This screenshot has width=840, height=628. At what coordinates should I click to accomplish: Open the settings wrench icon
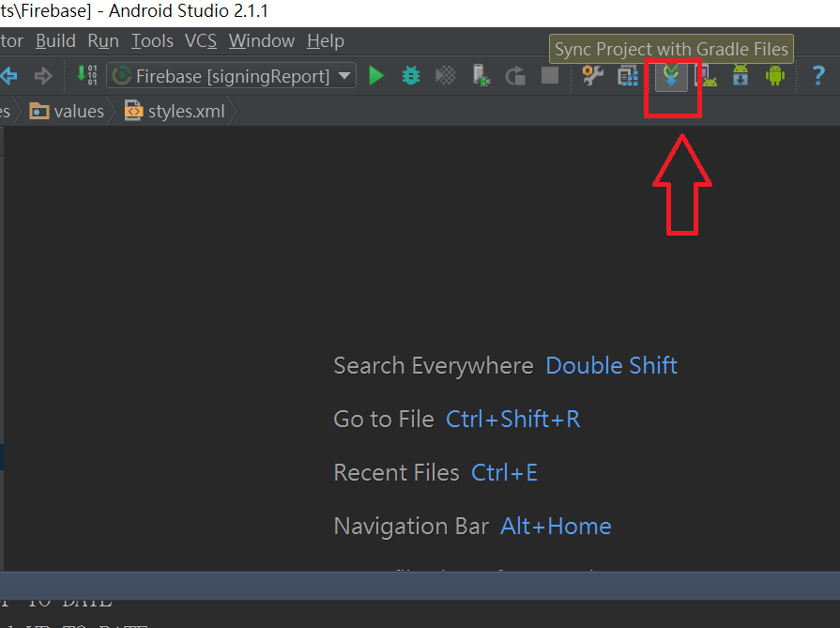click(592, 76)
